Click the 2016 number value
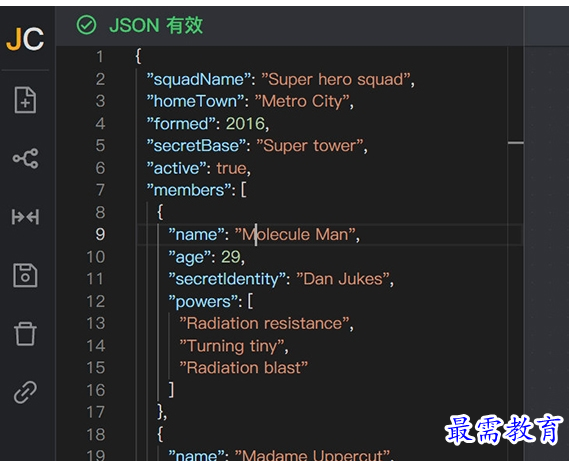Viewport: 569px width, 461px height. [x=245, y=124]
